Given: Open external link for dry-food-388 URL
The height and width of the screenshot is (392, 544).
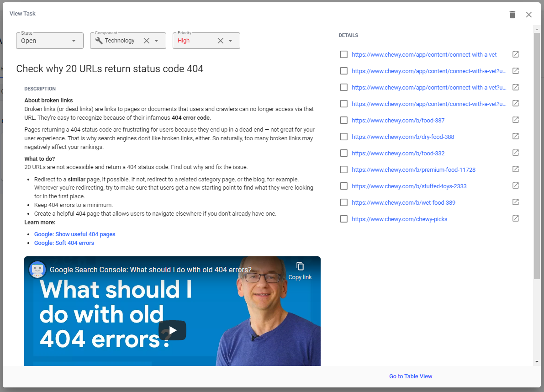Looking at the screenshot, I should click(x=516, y=136).
